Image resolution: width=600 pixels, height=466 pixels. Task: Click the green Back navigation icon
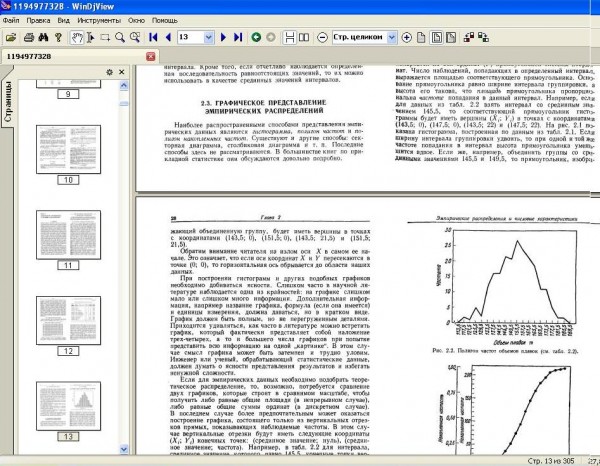pos(256,37)
